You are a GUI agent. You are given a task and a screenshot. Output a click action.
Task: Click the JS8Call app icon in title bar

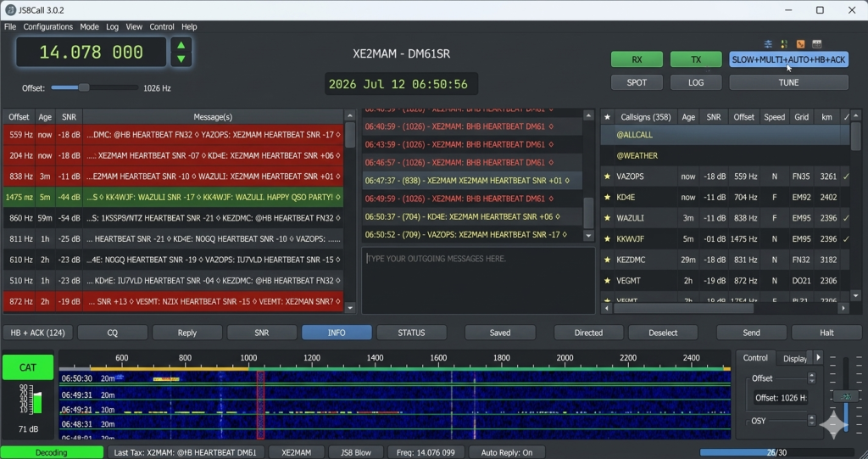(x=10, y=10)
